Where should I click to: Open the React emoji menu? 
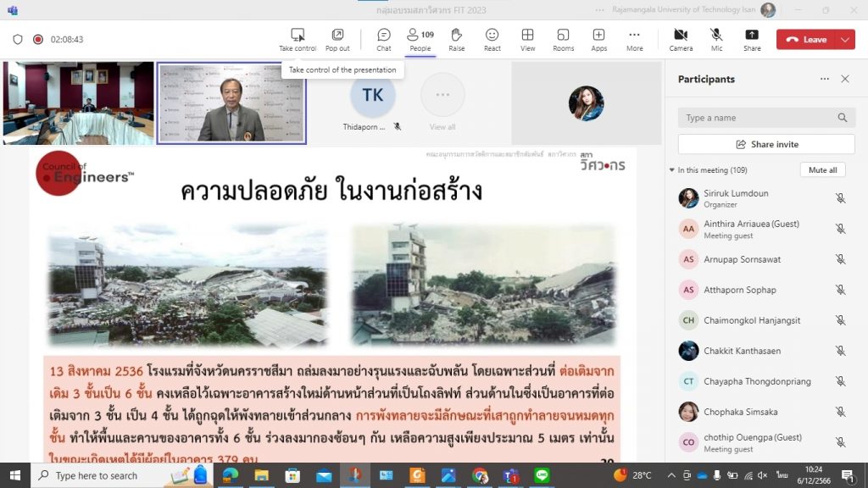point(492,39)
